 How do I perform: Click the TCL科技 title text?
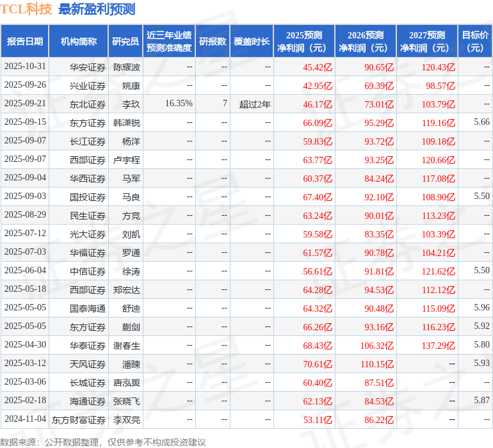tap(26, 9)
